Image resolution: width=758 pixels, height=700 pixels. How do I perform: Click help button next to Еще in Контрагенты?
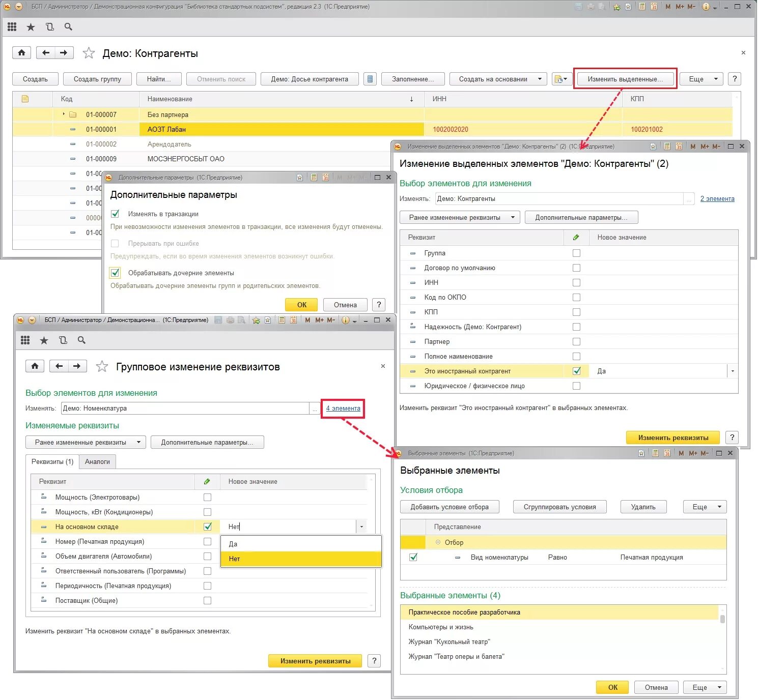[734, 79]
